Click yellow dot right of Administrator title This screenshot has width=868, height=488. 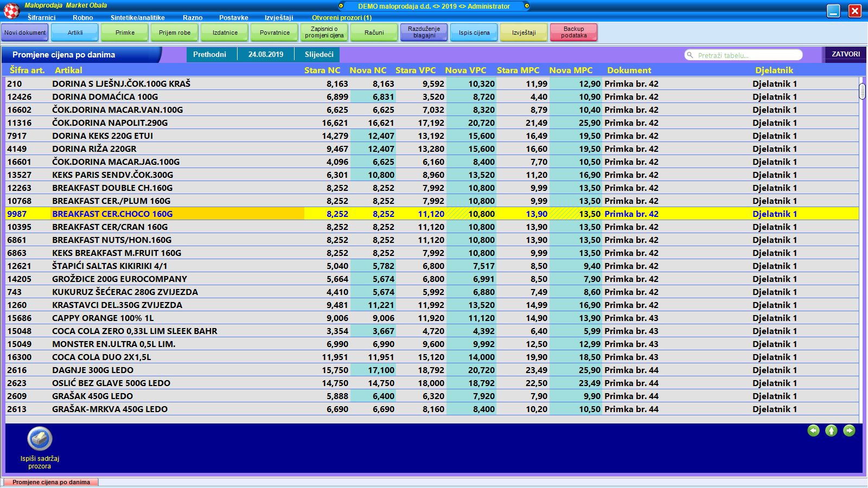pos(527,6)
